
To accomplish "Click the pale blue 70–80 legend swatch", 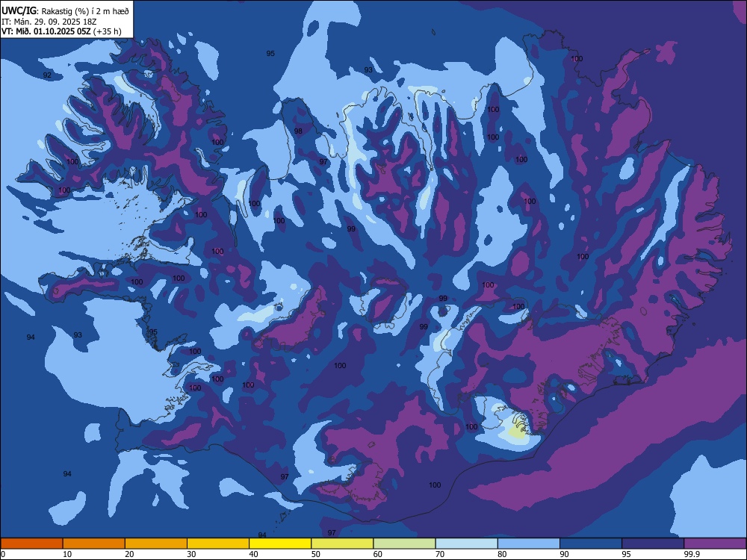I will point(466,544).
